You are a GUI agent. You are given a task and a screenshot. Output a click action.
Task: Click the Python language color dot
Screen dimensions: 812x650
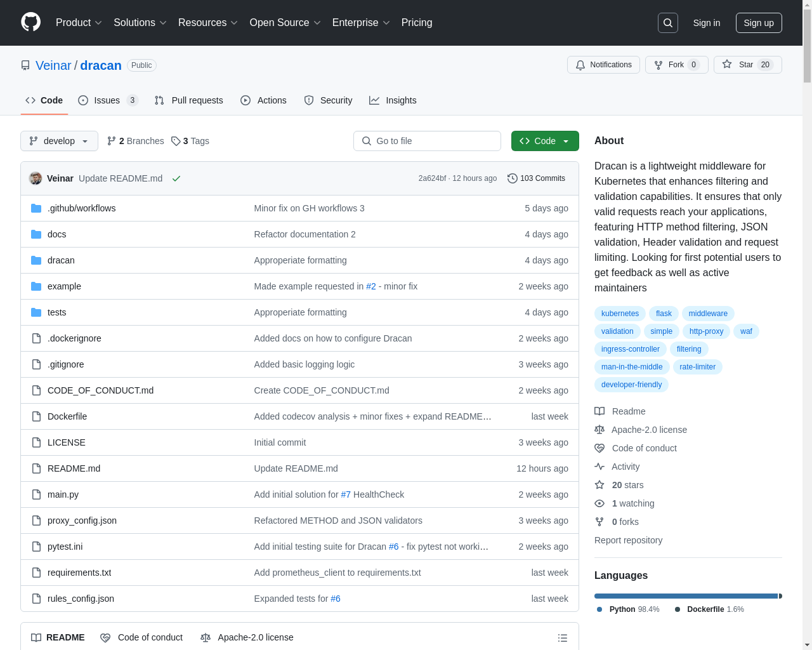[599, 609]
